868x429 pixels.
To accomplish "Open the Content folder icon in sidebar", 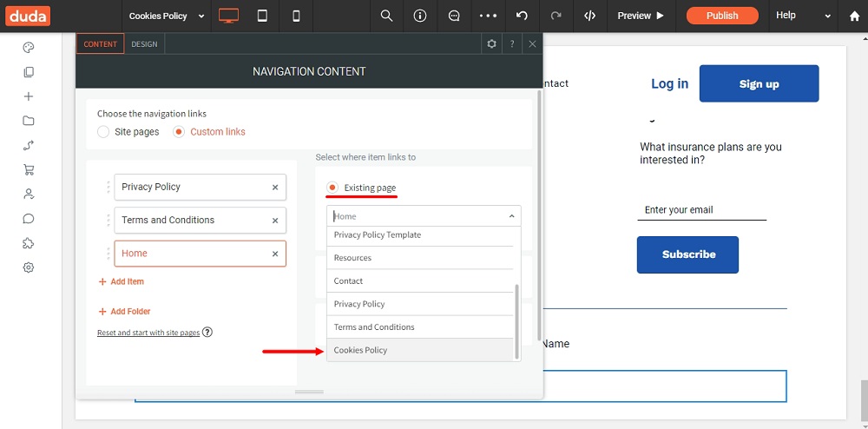I will coord(29,121).
